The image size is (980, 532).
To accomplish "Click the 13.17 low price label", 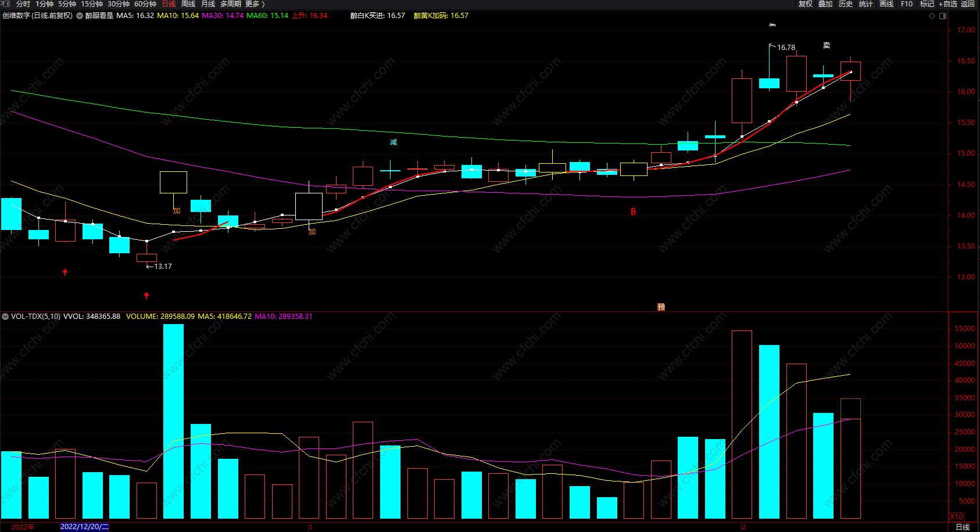I will point(163,267).
